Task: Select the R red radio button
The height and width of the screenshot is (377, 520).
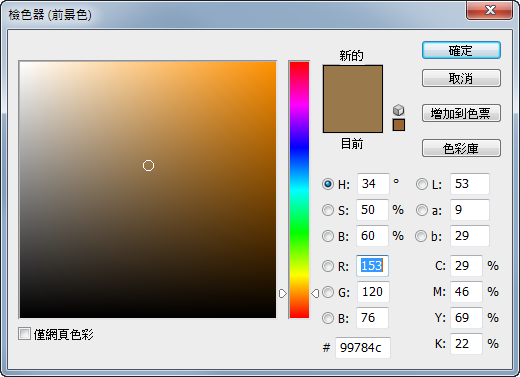Action: point(328,266)
